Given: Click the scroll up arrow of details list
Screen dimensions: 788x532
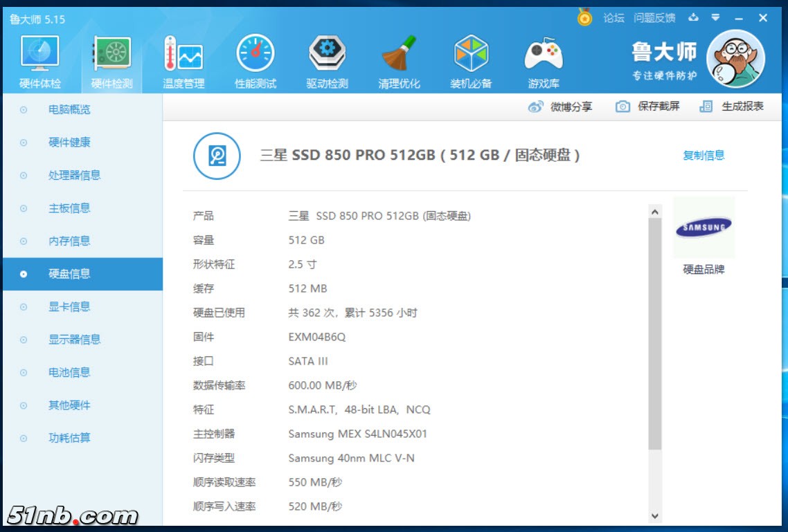Looking at the screenshot, I should coord(654,212).
